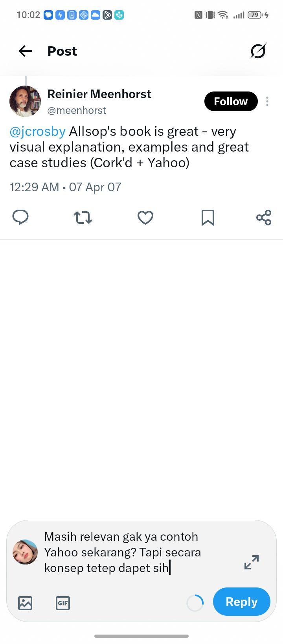Bookmark this post
This screenshot has width=283, height=644.
(208, 217)
